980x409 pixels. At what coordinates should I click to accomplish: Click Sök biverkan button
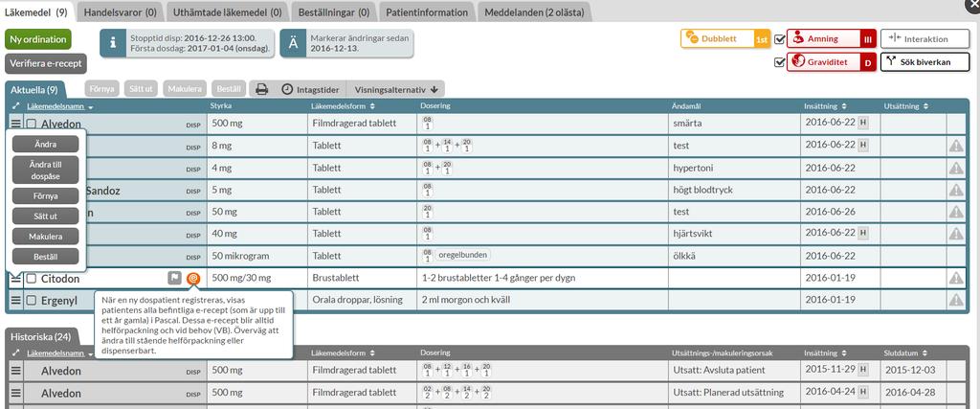point(925,62)
